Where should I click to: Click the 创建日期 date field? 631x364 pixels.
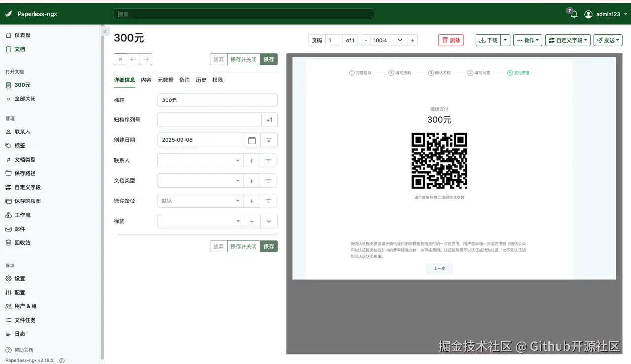point(201,140)
